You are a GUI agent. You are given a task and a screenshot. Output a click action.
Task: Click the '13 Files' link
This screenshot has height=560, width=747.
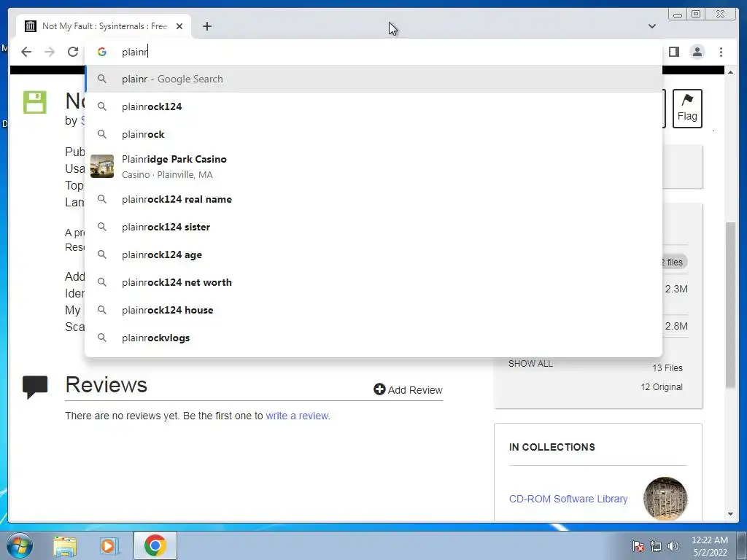667,367
